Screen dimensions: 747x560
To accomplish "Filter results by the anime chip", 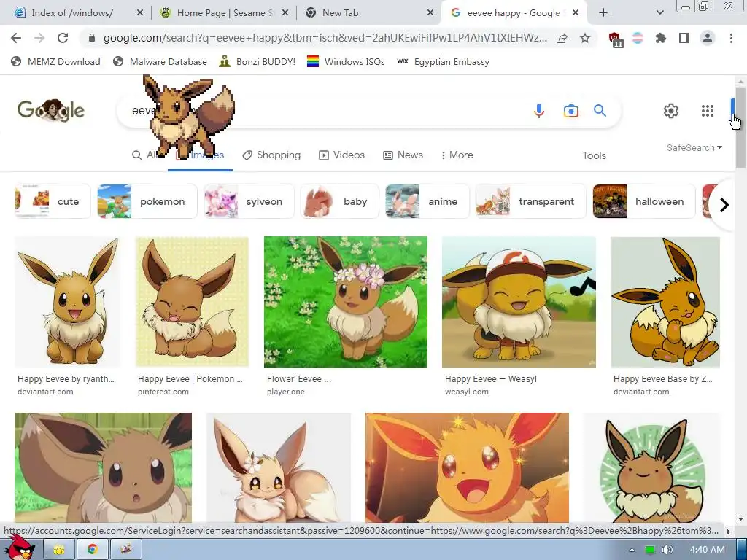I will (x=427, y=201).
